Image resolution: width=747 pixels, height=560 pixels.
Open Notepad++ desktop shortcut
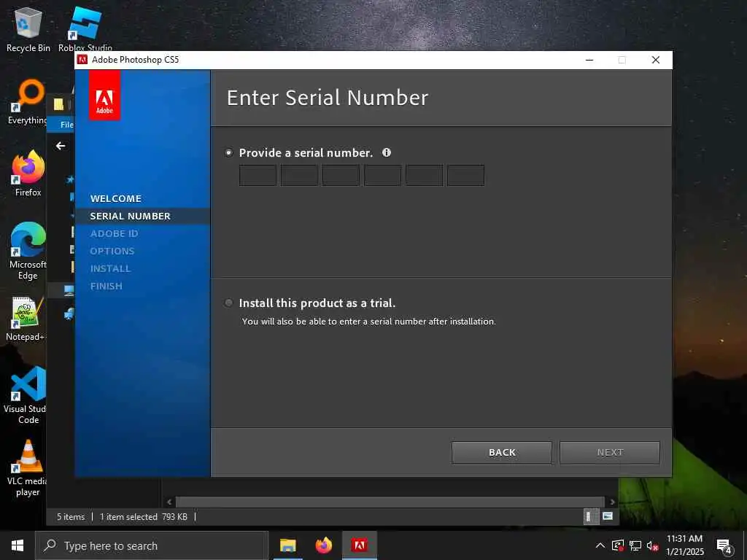point(26,319)
